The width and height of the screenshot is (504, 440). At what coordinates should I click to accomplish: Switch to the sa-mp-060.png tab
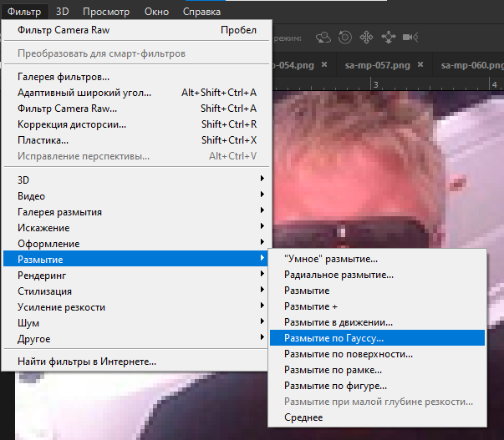[469, 65]
